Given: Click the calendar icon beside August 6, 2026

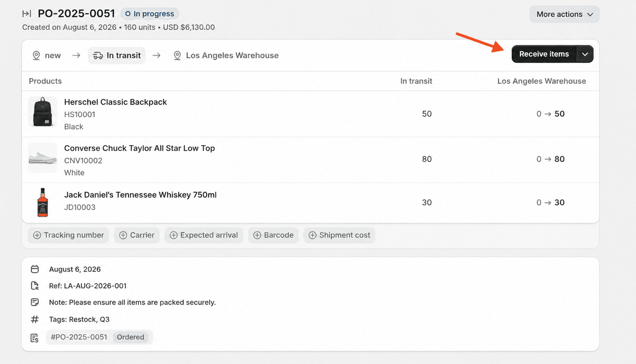Looking at the screenshot, I should point(35,269).
